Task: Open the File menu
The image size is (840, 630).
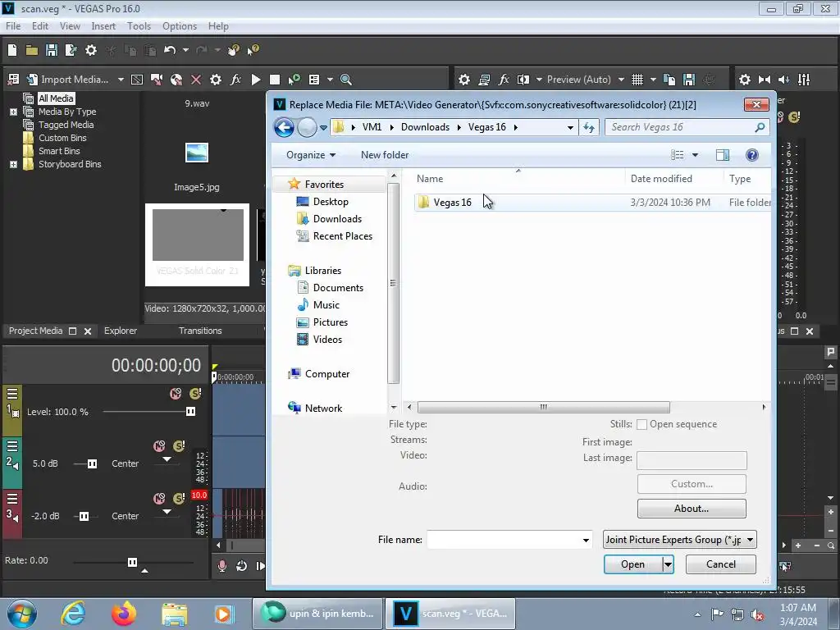Action: 13,26
